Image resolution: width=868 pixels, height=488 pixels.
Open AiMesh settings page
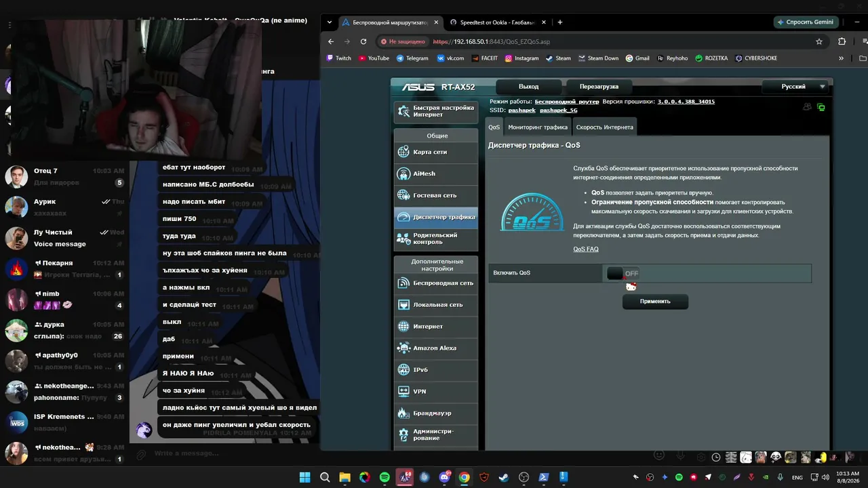click(x=435, y=174)
